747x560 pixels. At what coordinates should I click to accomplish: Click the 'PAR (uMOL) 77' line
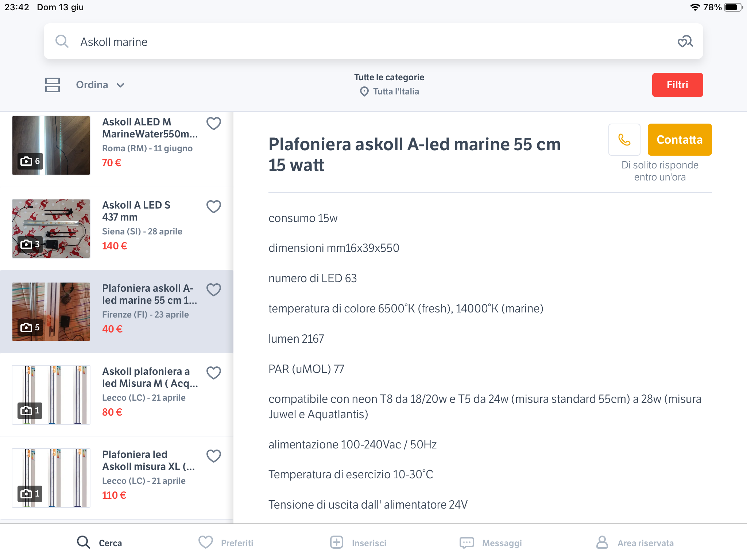(306, 369)
